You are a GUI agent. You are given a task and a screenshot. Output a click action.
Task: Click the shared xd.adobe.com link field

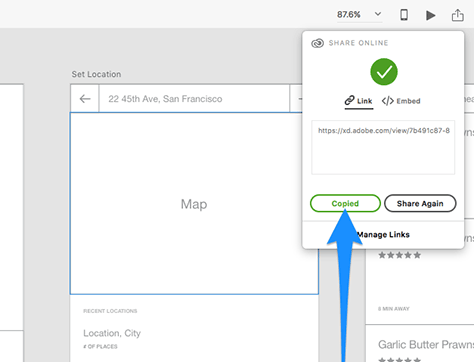[383, 147]
